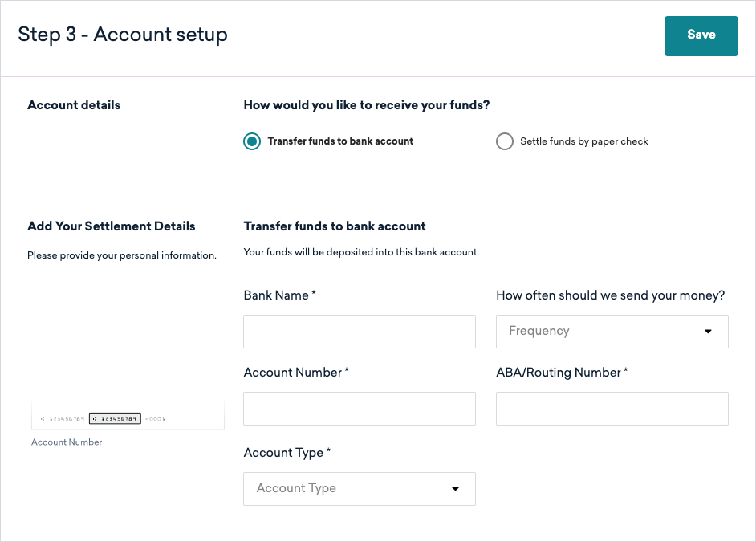Viewport: 756px width, 542px height.
Task: Click the Save button
Action: (x=701, y=36)
